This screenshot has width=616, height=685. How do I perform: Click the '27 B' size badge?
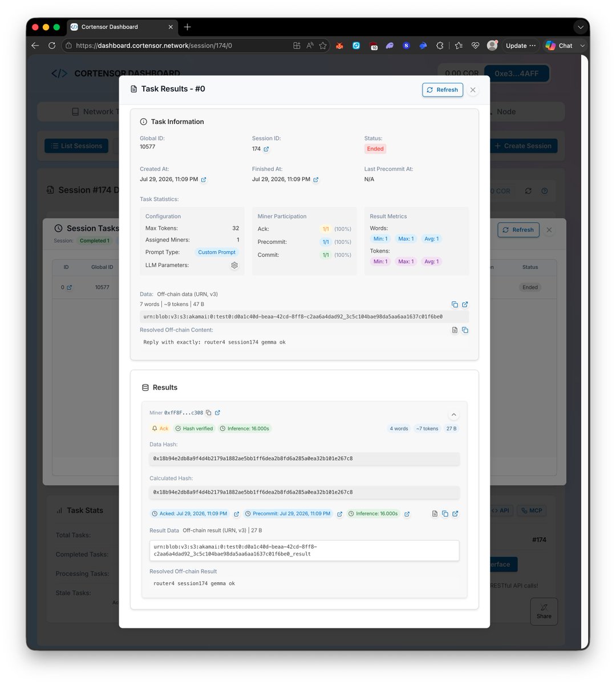(x=451, y=429)
